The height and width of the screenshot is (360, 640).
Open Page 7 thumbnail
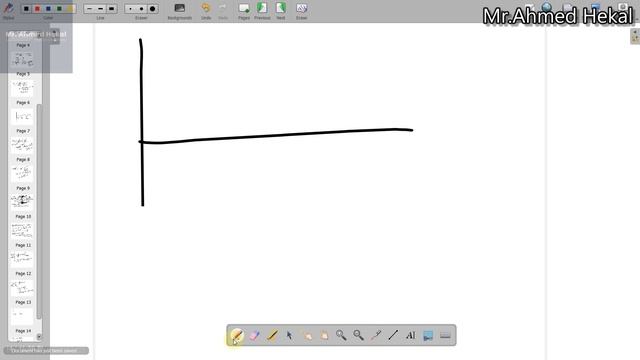pyautogui.click(x=22, y=145)
